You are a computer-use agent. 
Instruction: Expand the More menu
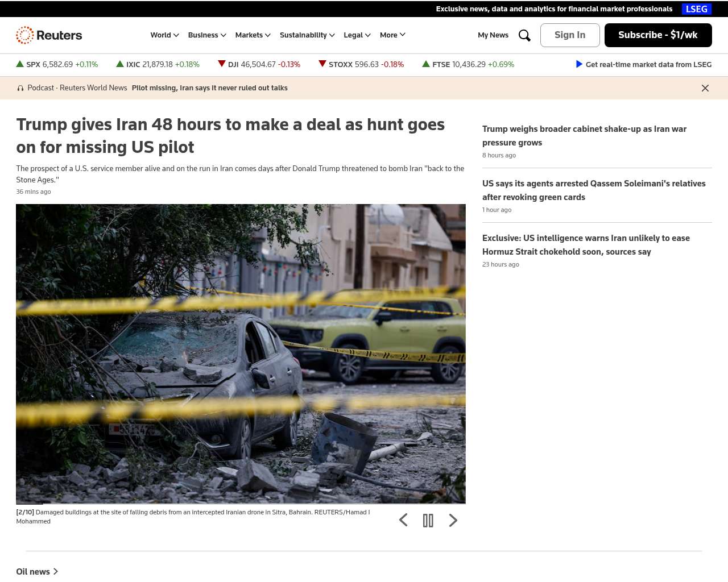click(392, 35)
